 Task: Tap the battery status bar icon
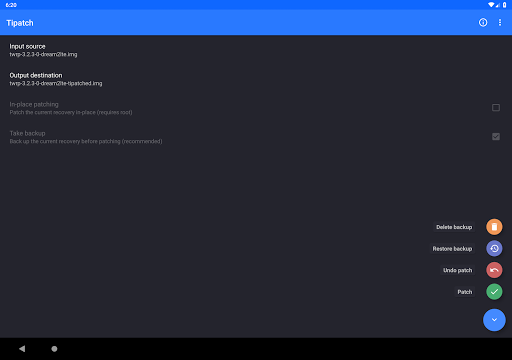[505, 5]
